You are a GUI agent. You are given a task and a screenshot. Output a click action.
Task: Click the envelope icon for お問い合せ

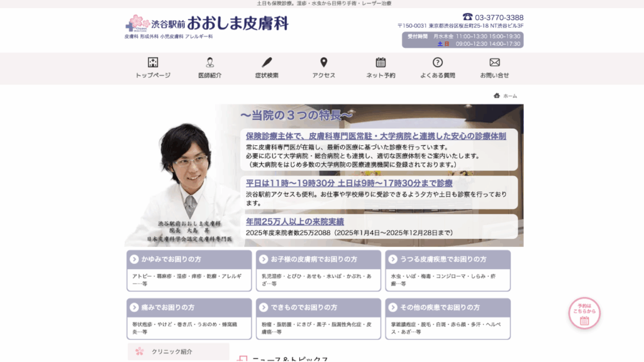pos(494,62)
